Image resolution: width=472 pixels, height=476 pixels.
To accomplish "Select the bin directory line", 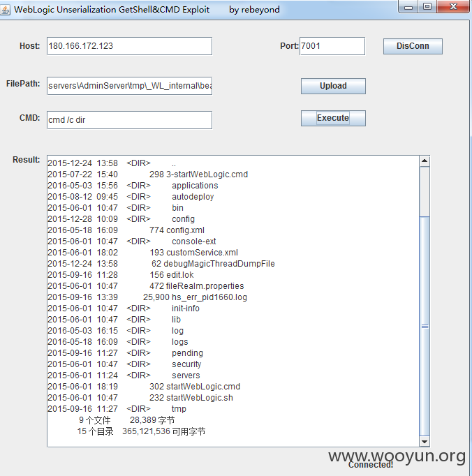I will tap(116, 208).
